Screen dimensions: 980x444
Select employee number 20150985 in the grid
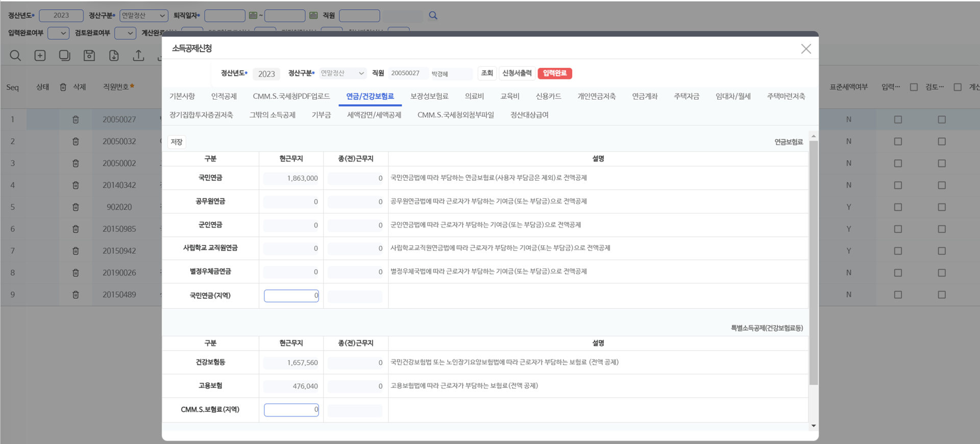pos(119,229)
